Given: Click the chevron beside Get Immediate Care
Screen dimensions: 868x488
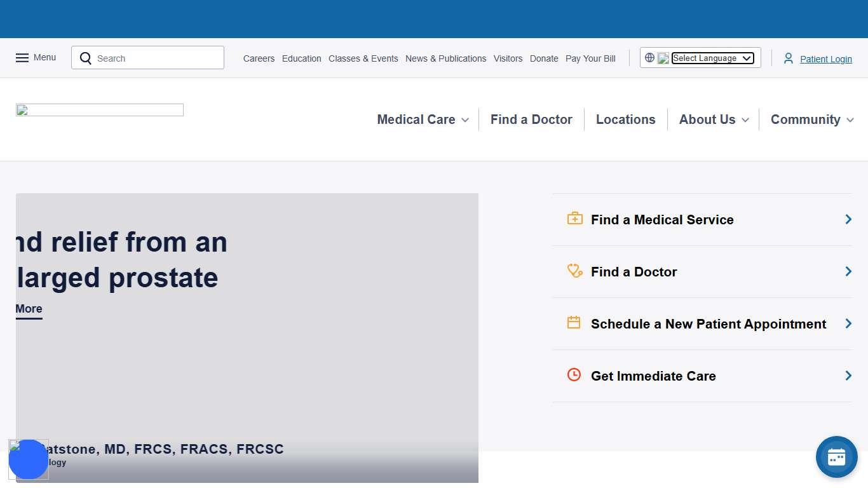Looking at the screenshot, I should [848, 376].
